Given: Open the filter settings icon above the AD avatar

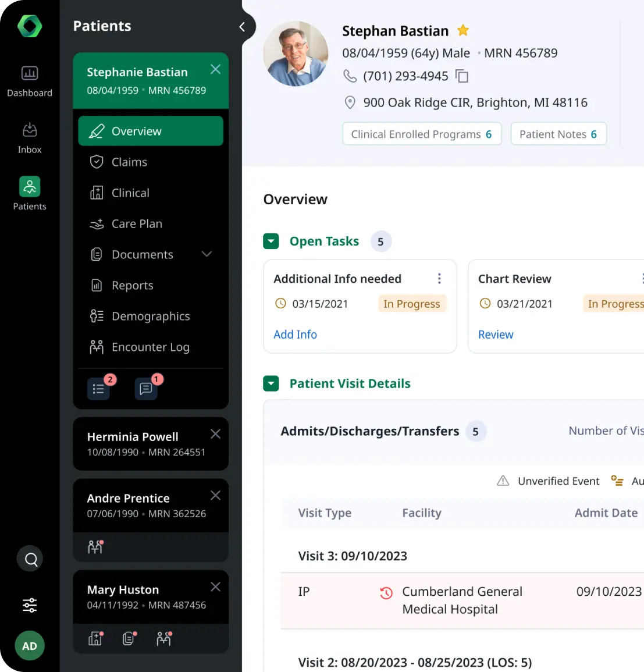Looking at the screenshot, I should (x=29, y=605).
